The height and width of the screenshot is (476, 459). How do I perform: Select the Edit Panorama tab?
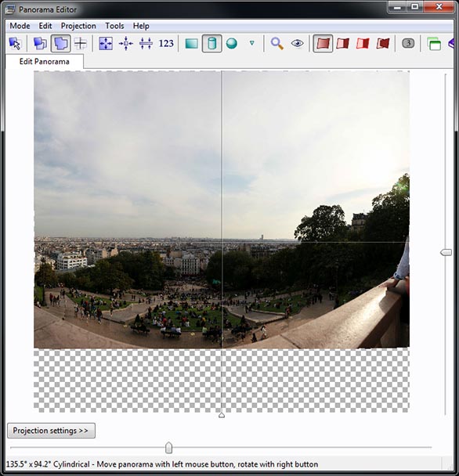(45, 62)
